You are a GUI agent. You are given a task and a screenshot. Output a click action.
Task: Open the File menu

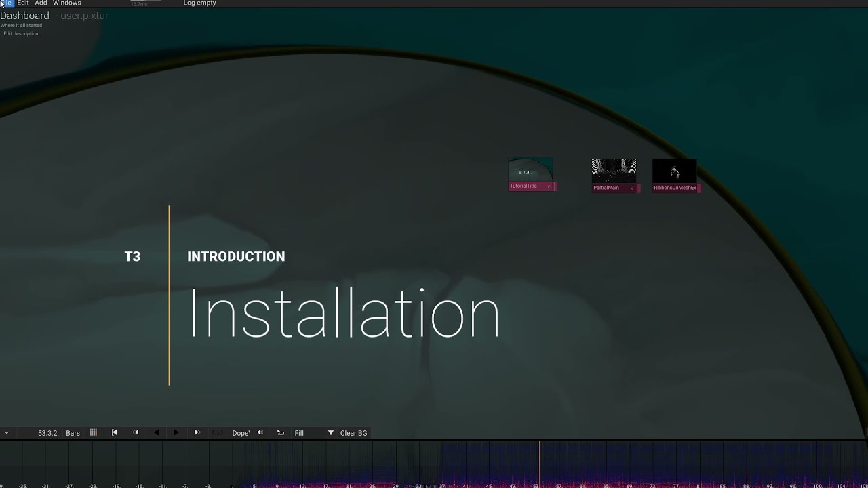pos(7,3)
